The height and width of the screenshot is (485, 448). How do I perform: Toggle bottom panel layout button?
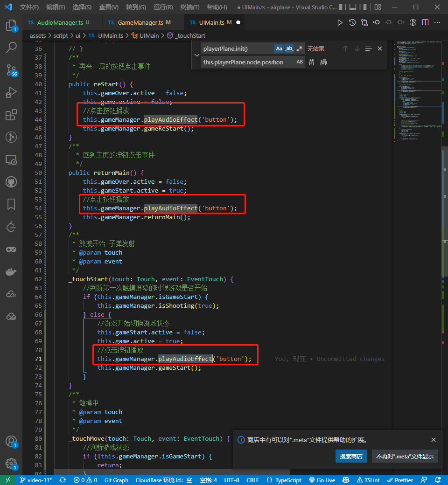(353, 7)
